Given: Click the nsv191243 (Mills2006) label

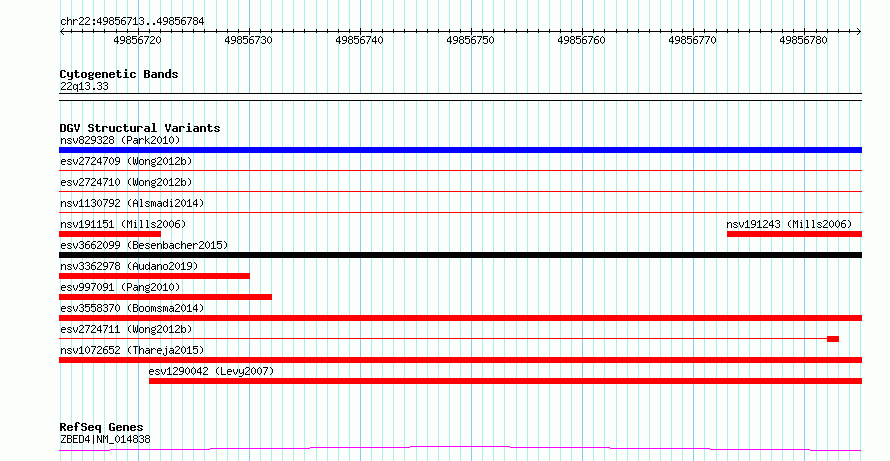Looking at the screenshot, I should (789, 224).
